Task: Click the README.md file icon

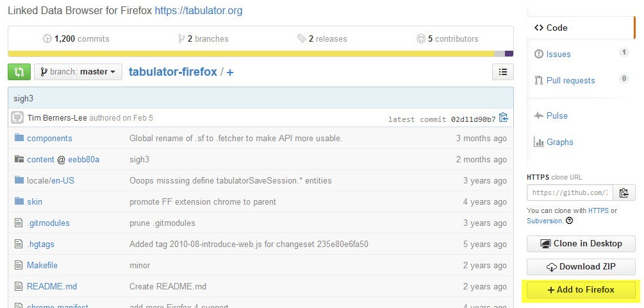Action: tap(19, 286)
